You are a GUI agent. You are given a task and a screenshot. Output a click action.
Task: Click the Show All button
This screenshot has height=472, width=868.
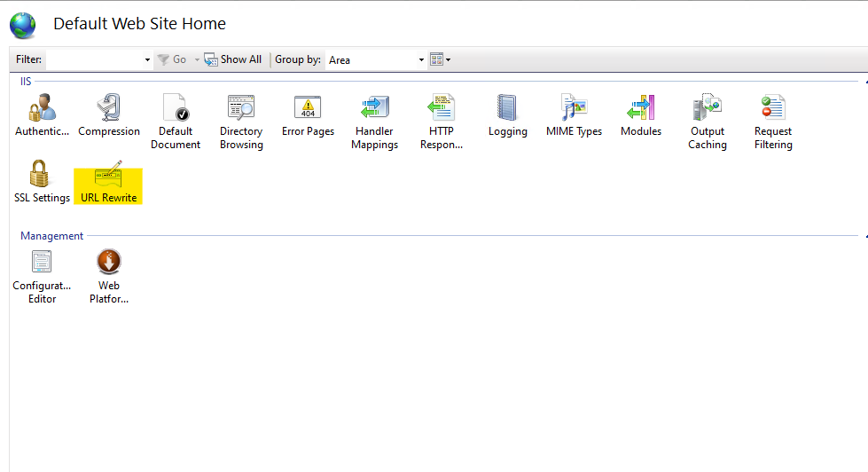tap(232, 59)
